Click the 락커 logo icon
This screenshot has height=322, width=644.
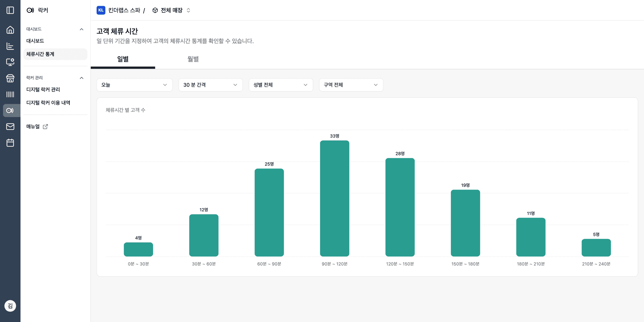(30, 10)
